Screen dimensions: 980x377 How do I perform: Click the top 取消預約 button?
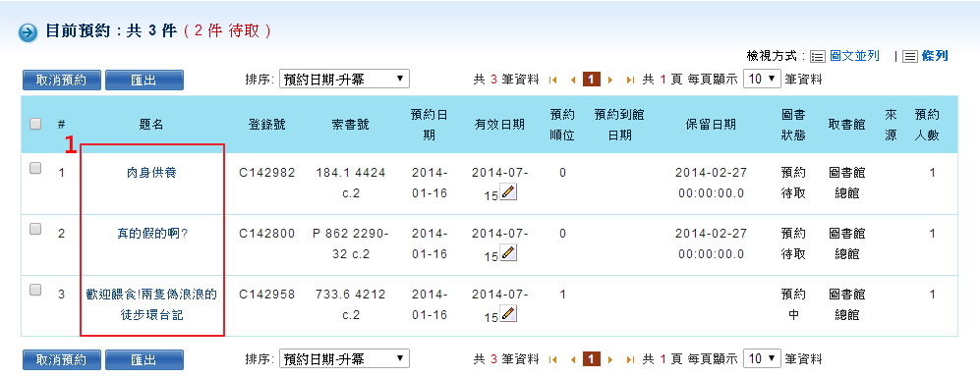tap(61, 80)
